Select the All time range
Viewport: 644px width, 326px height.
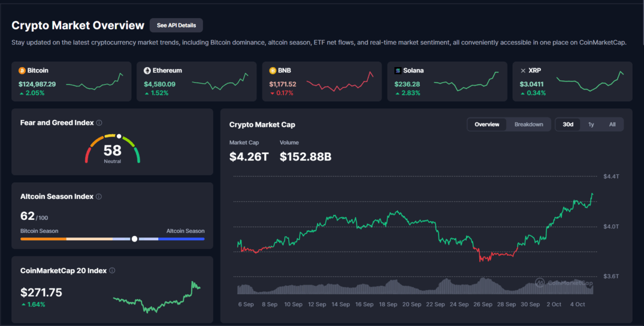[612, 124]
